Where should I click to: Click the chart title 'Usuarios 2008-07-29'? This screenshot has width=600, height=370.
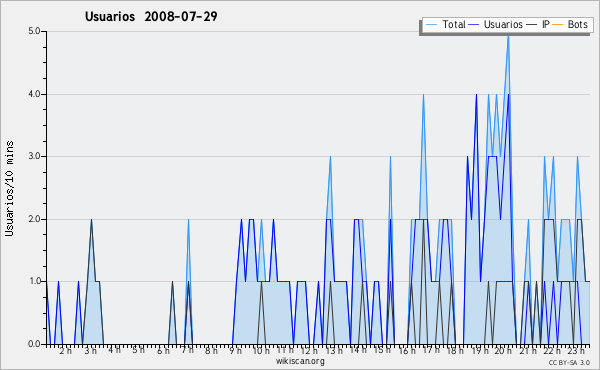coord(151,16)
